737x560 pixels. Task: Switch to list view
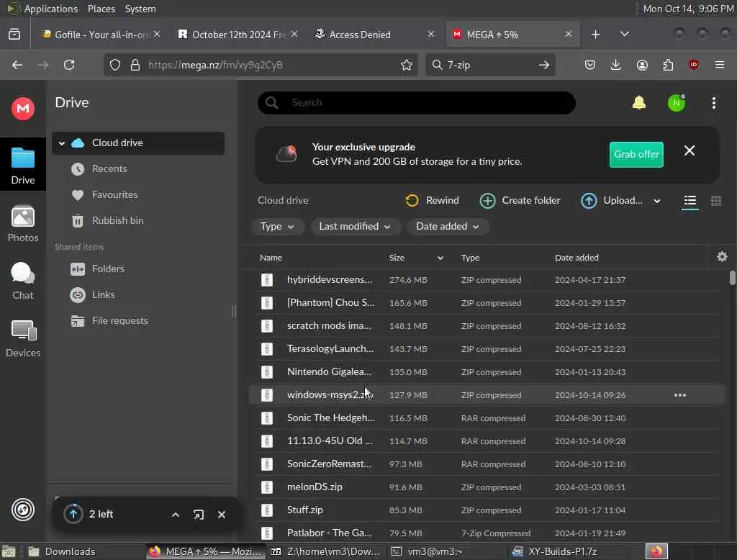pyautogui.click(x=689, y=202)
